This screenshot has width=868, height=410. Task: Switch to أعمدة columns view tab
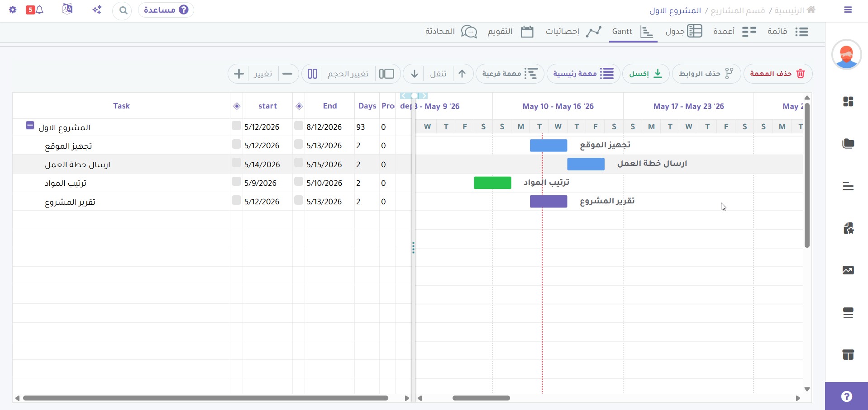[x=735, y=32]
